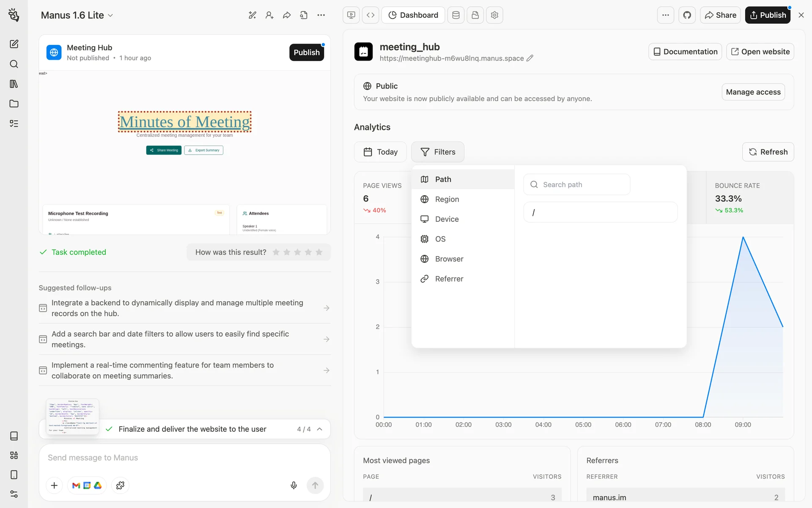Collapse the task progress 4/4 chevron
Viewport: 812px width, 508px height.
[x=320, y=429]
